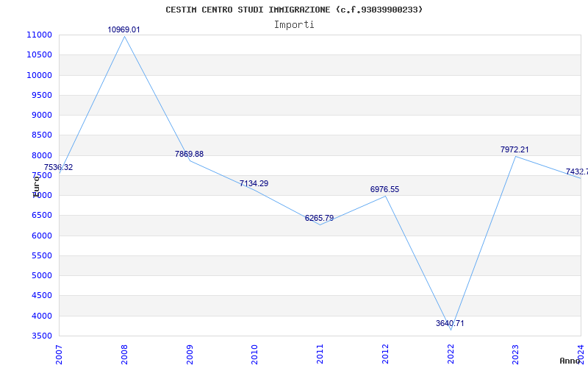Screen dimensions: 588x368
Task: Click the 10969.01 data point label
Action: [123, 30]
